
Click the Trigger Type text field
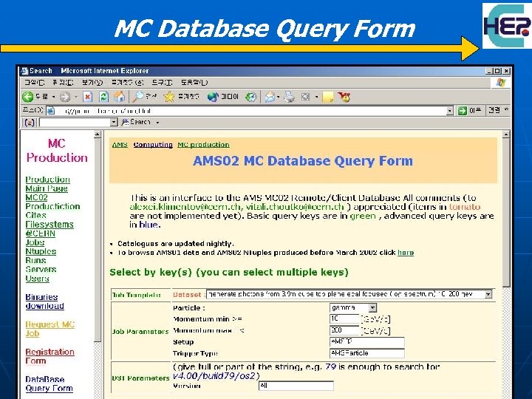click(366, 353)
